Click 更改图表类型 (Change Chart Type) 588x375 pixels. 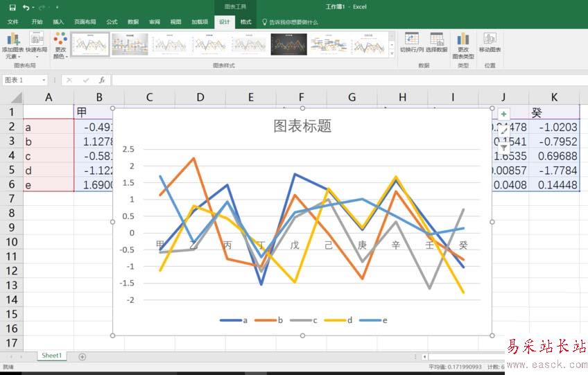[x=463, y=45]
